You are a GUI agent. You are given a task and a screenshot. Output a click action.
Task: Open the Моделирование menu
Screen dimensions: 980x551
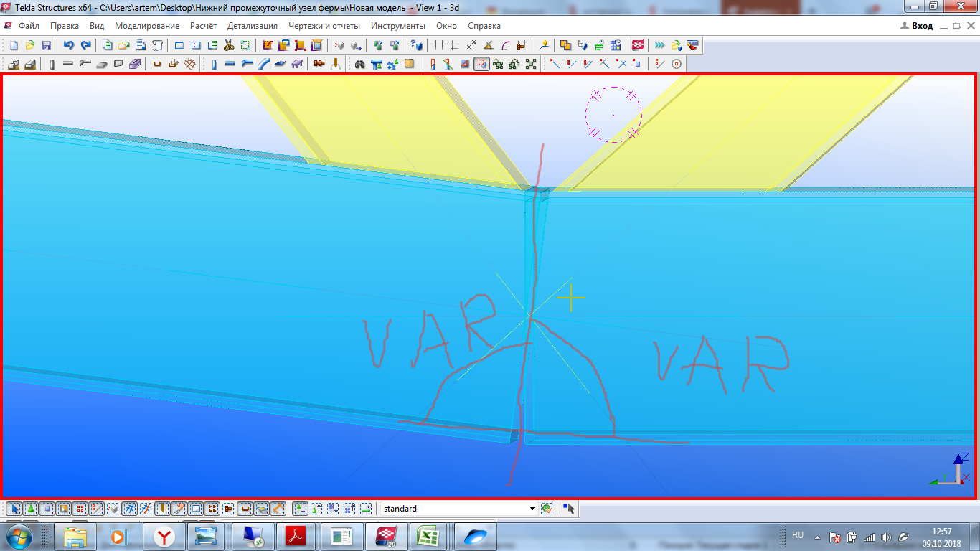[147, 26]
